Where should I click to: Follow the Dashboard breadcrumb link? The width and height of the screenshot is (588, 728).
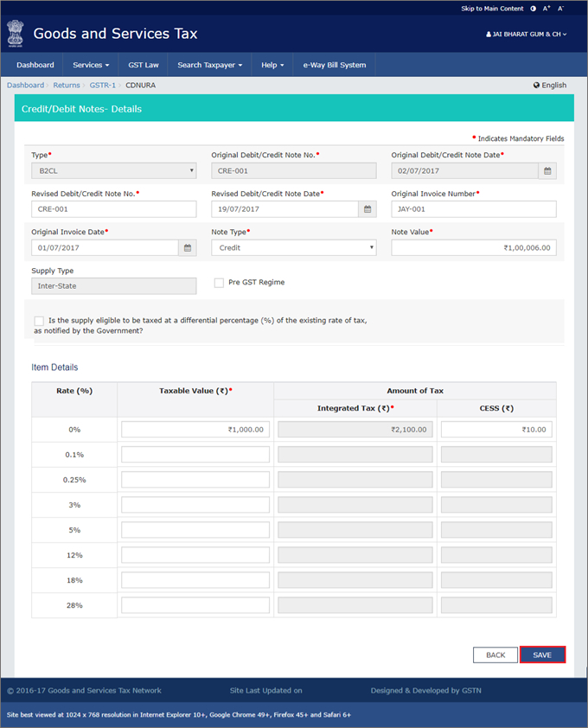point(26,85)
